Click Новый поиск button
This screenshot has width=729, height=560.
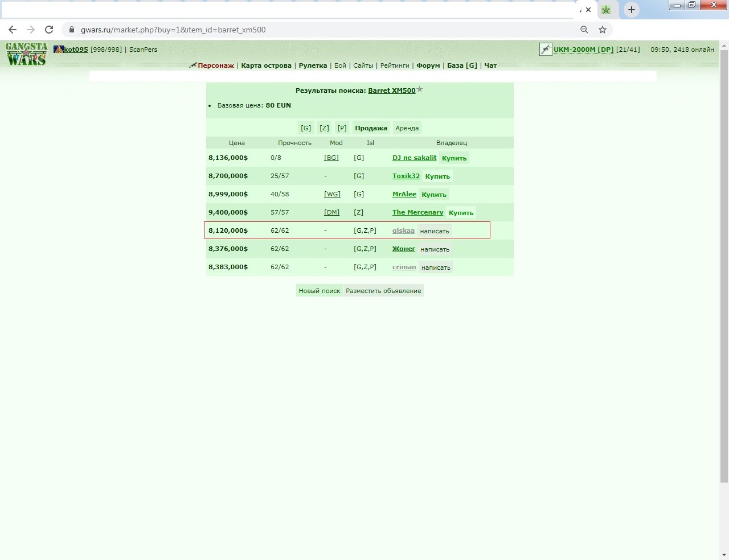(320, 291)
